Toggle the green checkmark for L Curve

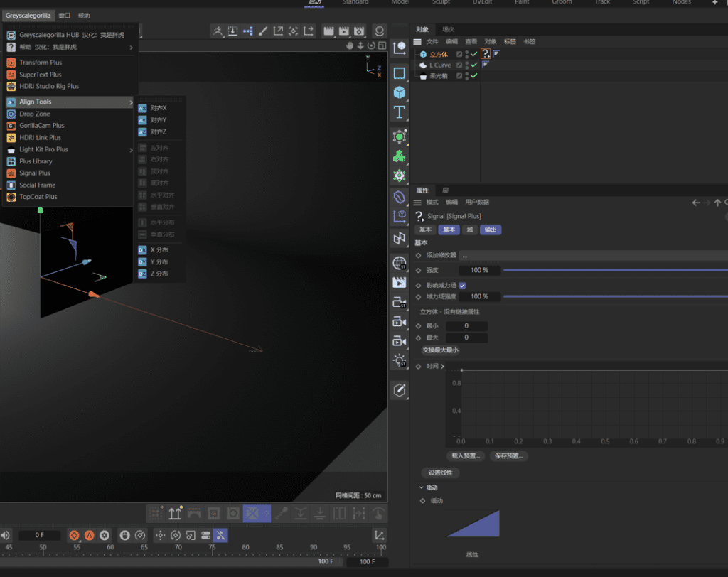[x=474, y=65]
